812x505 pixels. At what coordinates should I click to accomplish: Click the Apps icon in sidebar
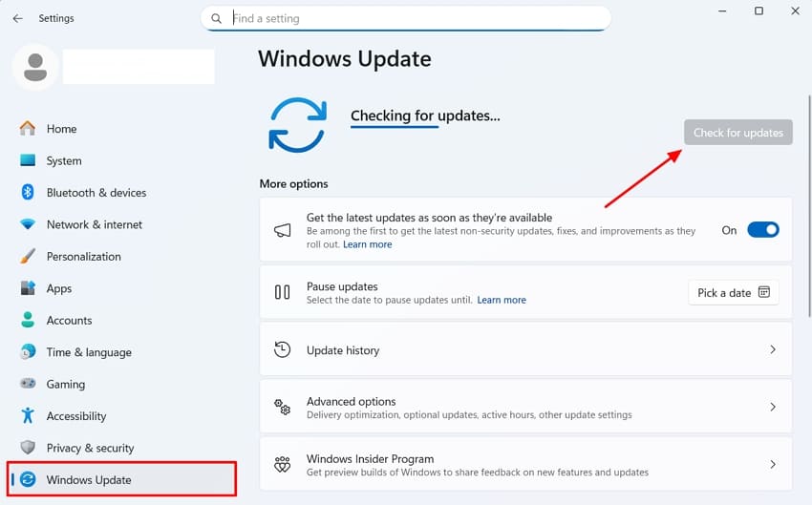coord(28,288)
